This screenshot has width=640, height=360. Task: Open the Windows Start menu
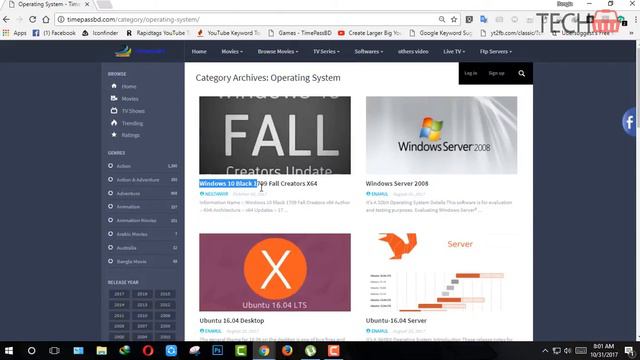coord(9,351)
